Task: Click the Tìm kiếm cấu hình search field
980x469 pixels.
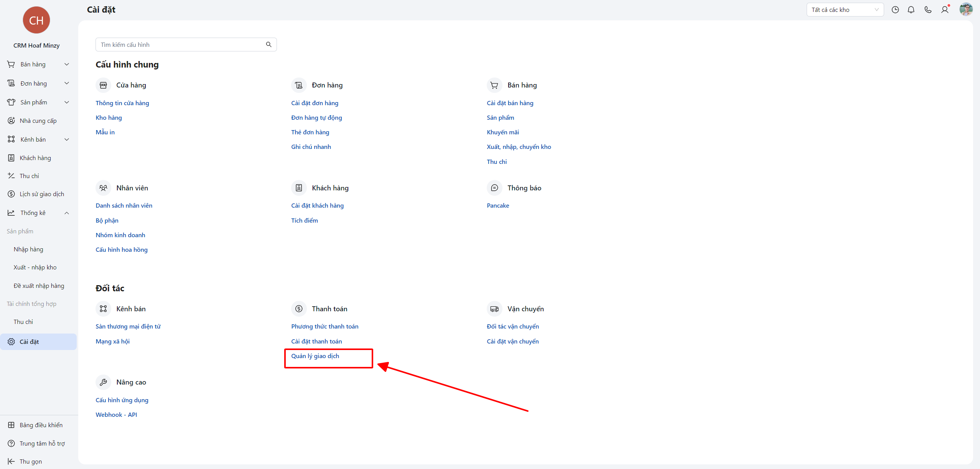Action: [180, 45]
